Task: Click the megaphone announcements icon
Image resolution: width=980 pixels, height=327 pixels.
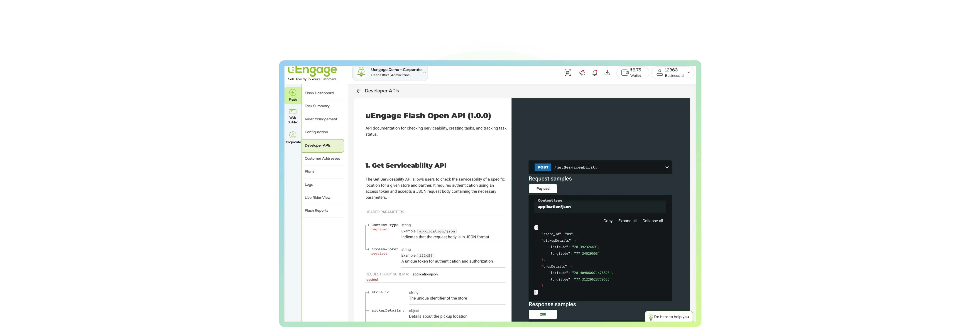Action: point(582,73)
